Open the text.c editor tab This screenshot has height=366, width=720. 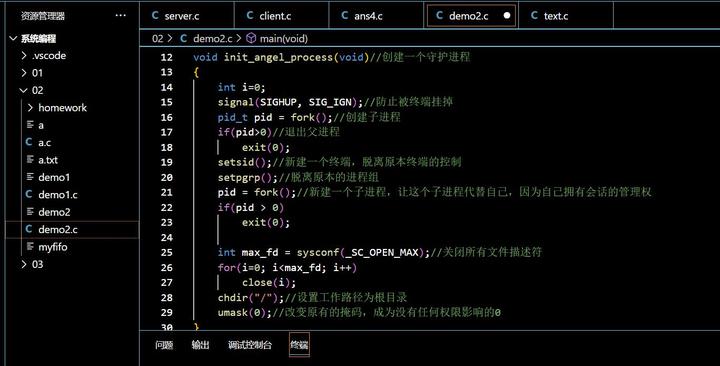550,16
